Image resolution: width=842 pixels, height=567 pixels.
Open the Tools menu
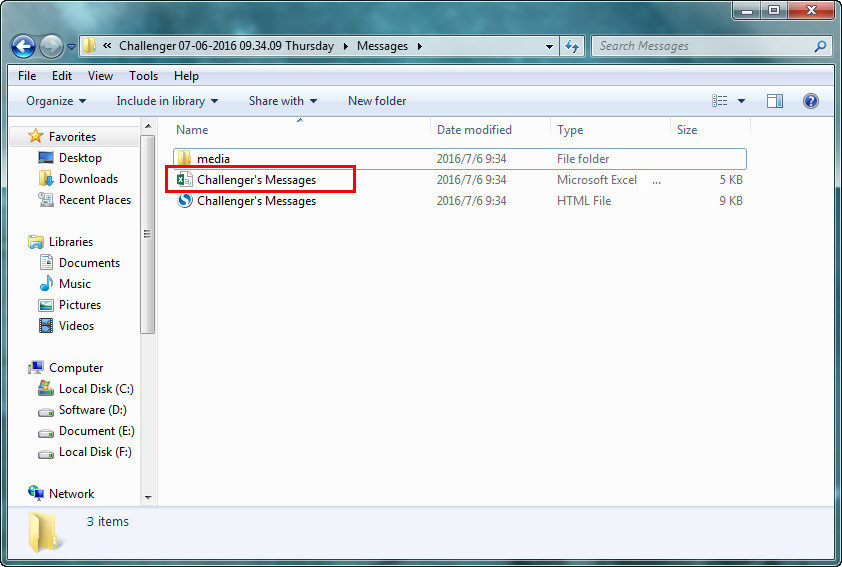pyautogui.click(x=143, y=76)
